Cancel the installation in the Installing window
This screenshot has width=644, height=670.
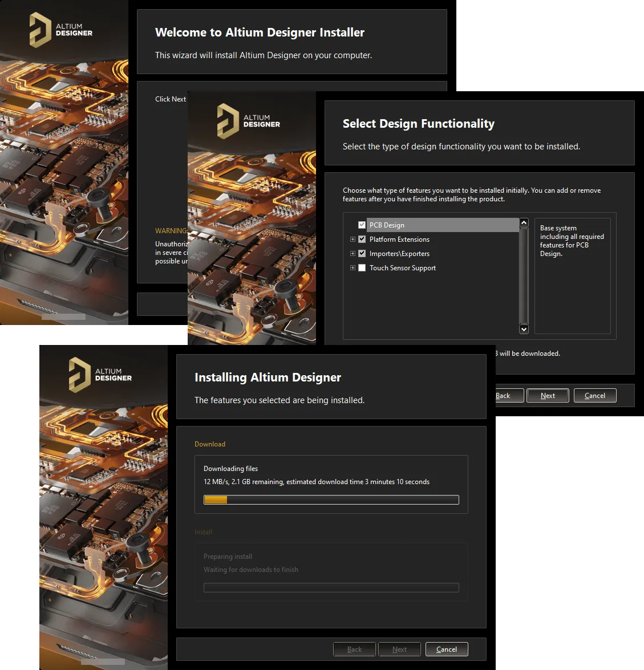pos(447,649)
